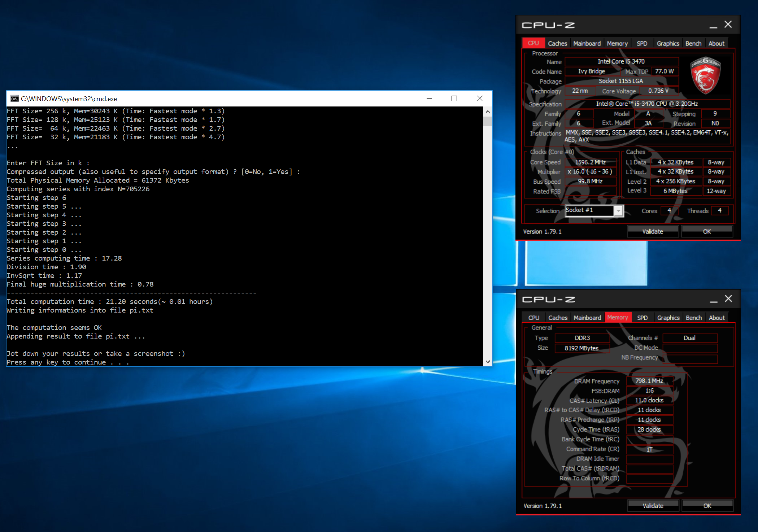The image size is (758, 532).
Task: Select the active Memory tab in lower CPU-Z
Action: [618, 317]
